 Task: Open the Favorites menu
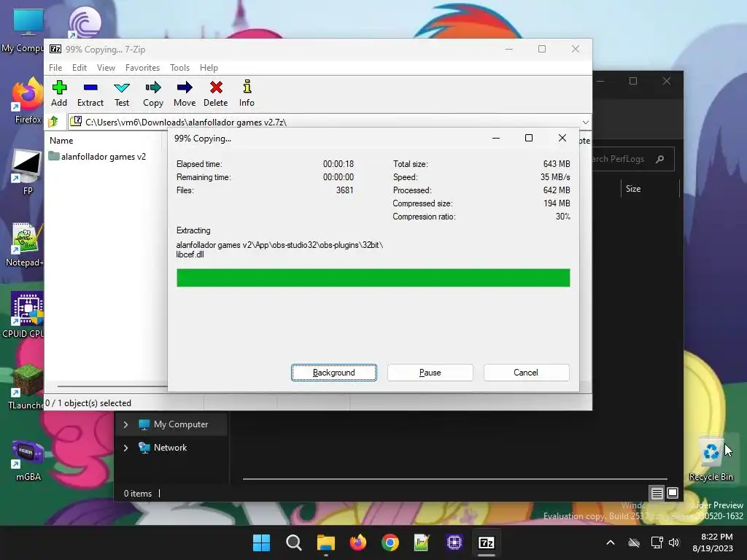142,68
